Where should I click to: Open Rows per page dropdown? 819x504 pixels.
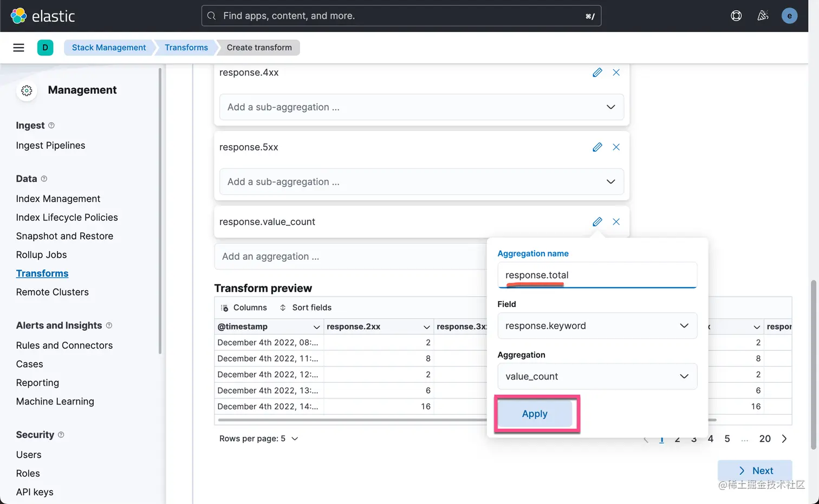pyautogui.click(x=259, y=439)
